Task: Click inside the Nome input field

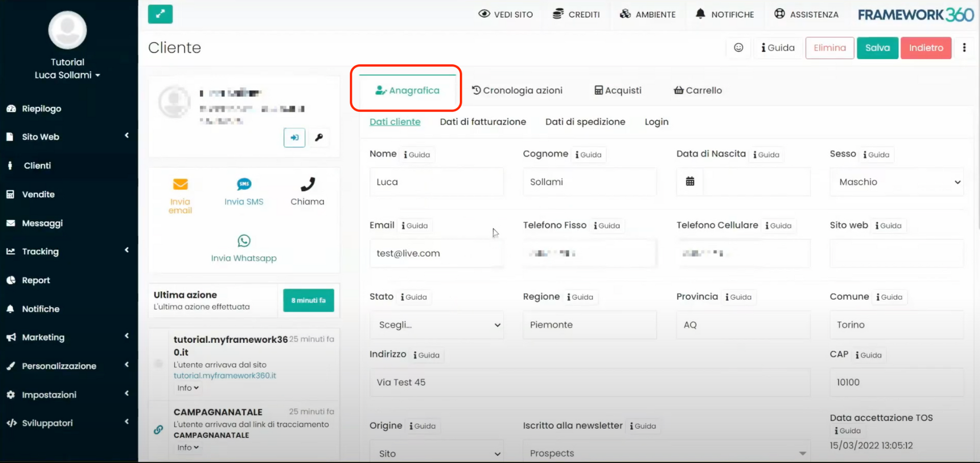Action: pos(436,182)
